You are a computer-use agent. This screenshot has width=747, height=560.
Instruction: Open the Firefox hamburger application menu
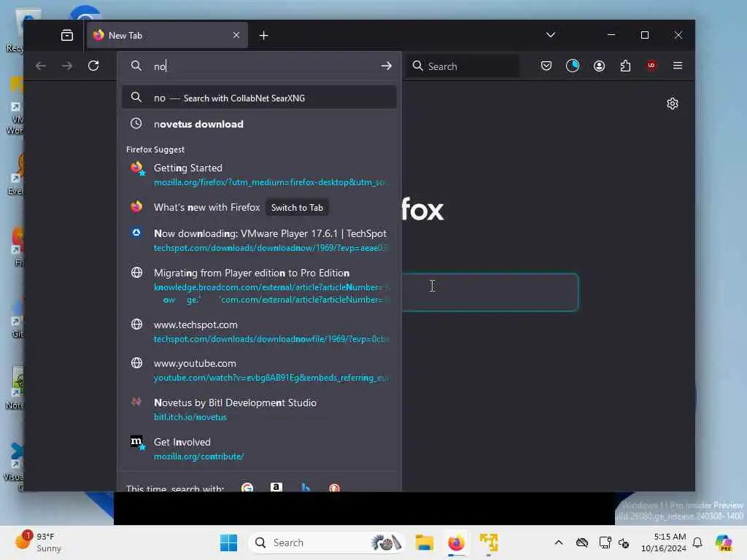pos(678,66)
